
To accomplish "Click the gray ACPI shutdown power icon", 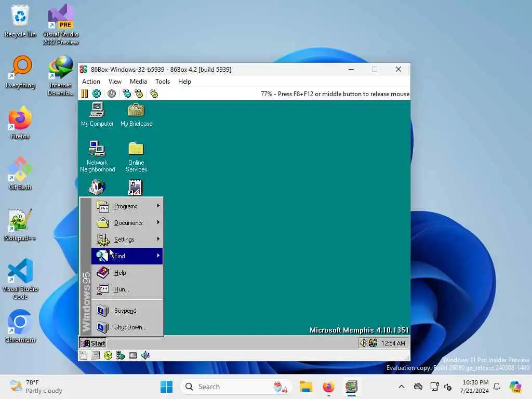I will click(112, 94).
